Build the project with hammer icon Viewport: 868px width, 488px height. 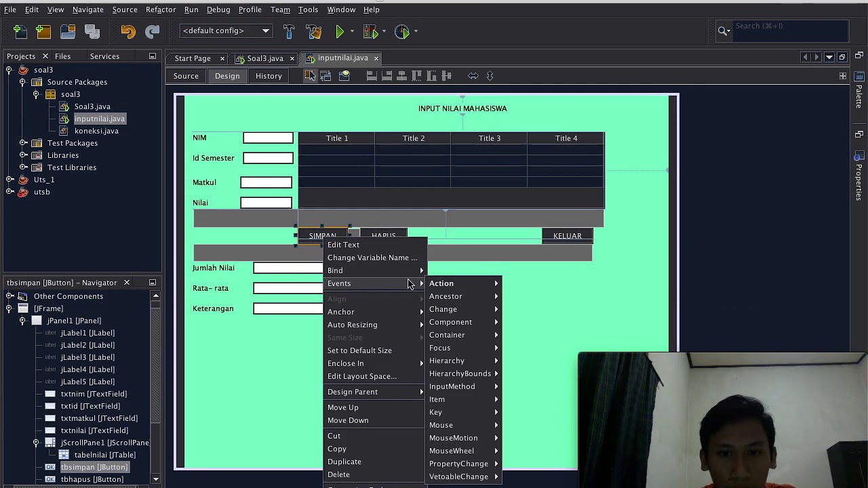pos(289,31)
